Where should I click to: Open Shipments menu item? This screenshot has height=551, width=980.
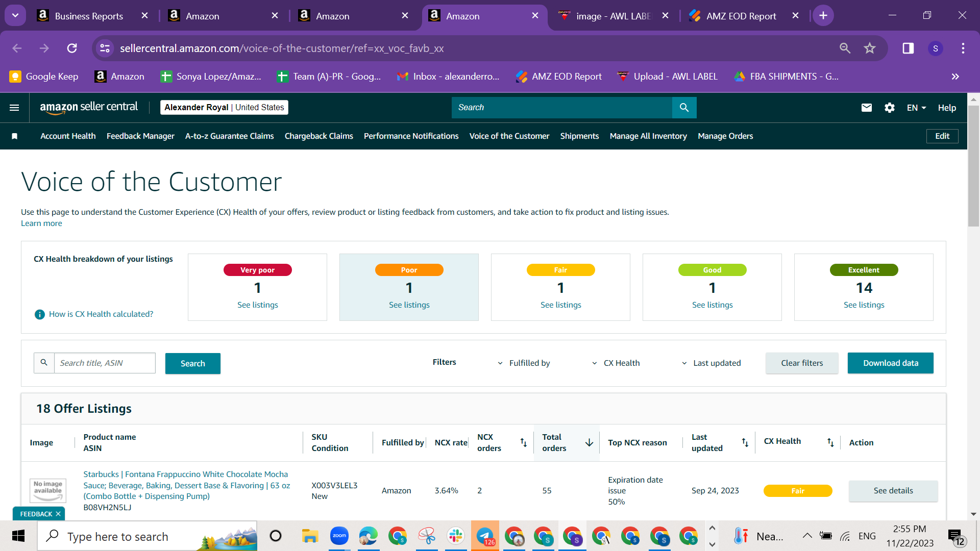coord(579,136)
